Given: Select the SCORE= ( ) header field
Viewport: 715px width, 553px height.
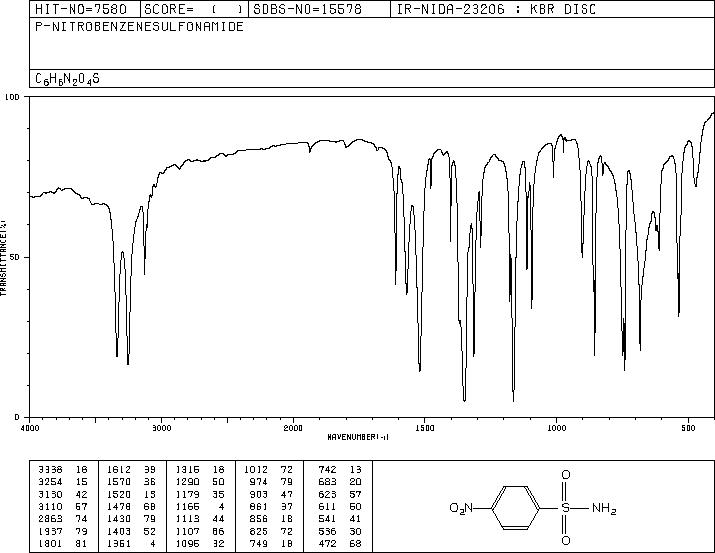Looking at the screenshot, I should coord(194,9).
